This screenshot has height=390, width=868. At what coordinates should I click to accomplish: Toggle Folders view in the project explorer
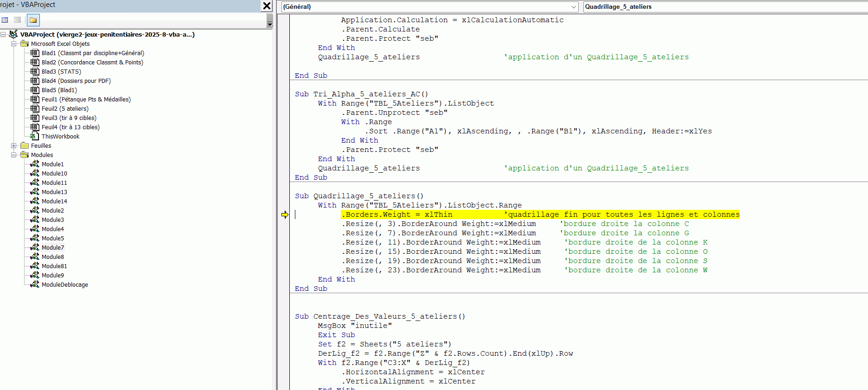[x=33, y=20]
